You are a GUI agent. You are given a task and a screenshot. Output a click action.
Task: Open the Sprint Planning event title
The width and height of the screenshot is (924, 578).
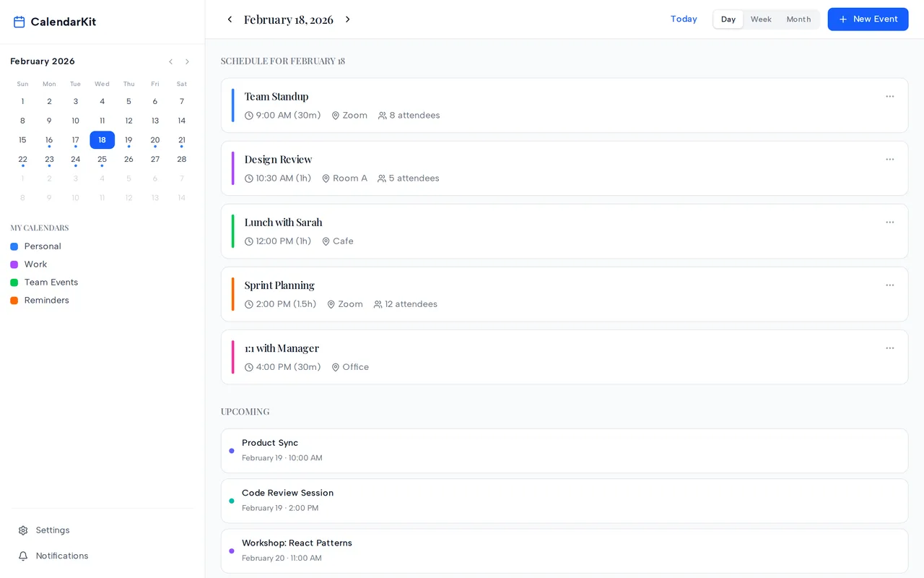point(279,285)
